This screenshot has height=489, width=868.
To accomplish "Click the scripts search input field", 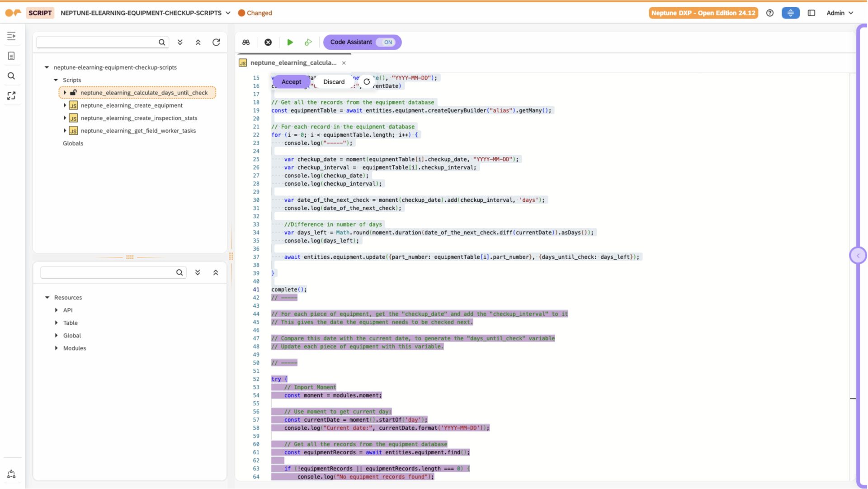I will [97, 42].
